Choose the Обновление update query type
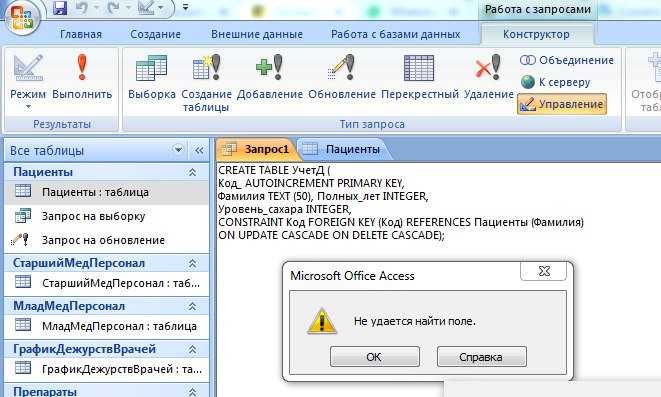Image resolution: width=661 pixels, height=397 pixels. click(342, 77)
